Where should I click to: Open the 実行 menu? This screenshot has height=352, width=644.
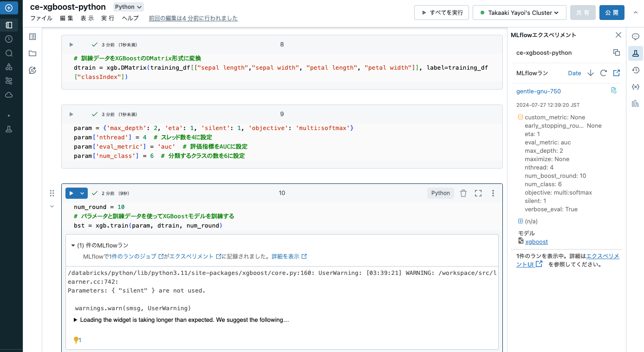pos(107,18)
